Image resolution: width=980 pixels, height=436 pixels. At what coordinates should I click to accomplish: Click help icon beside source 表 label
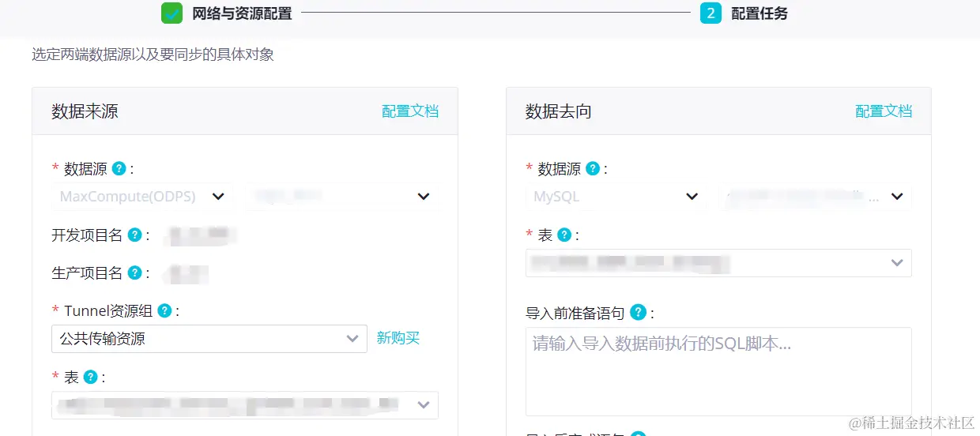91,377
